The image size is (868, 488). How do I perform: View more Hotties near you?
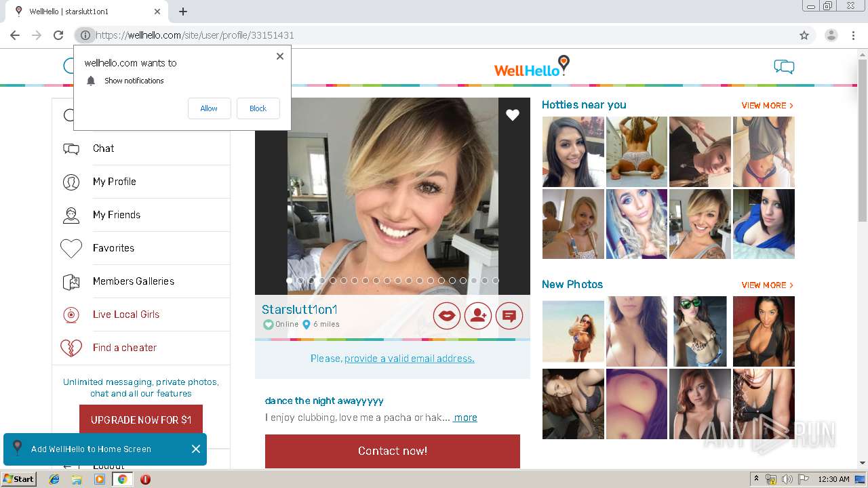point(767,106)
